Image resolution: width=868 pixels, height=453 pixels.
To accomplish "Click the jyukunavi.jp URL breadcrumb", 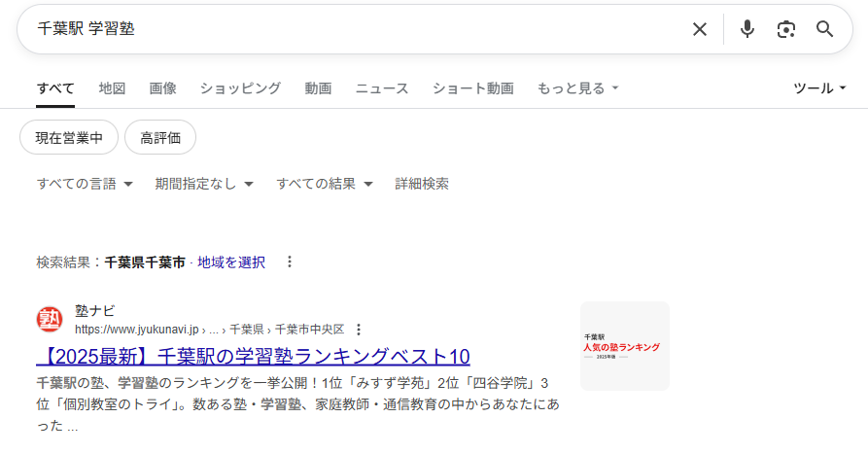I will 209,330.
